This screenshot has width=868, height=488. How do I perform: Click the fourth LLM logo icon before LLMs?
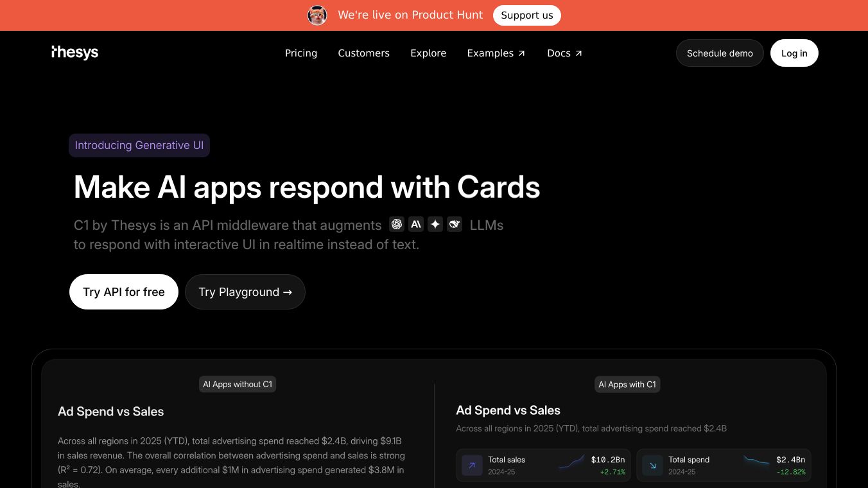click(x=455, y=224)
